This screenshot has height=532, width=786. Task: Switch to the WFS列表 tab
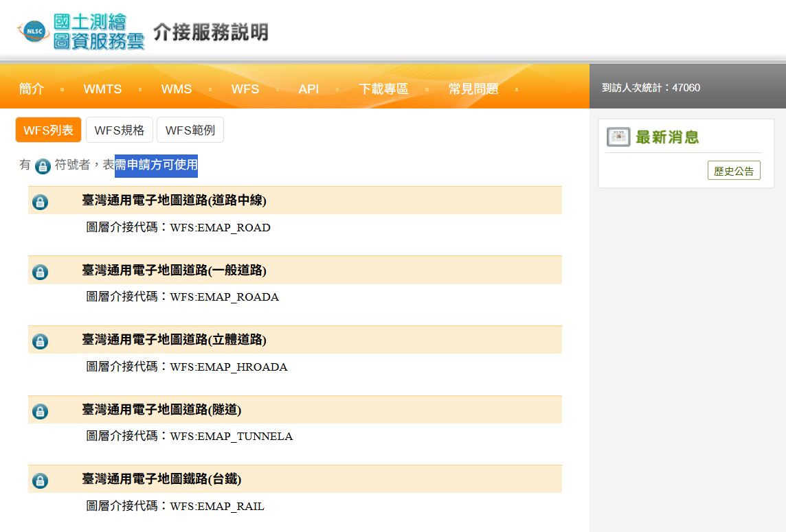[48, 130]
